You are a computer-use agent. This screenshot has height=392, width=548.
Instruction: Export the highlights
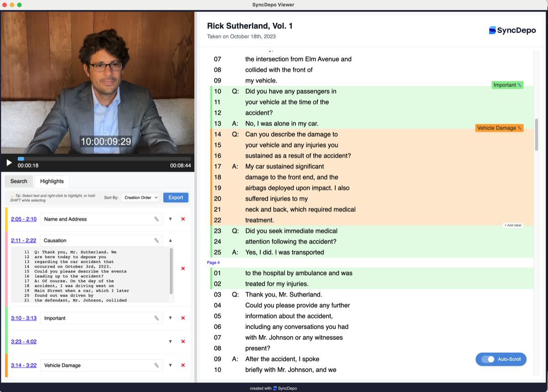(x=175, y=197)
